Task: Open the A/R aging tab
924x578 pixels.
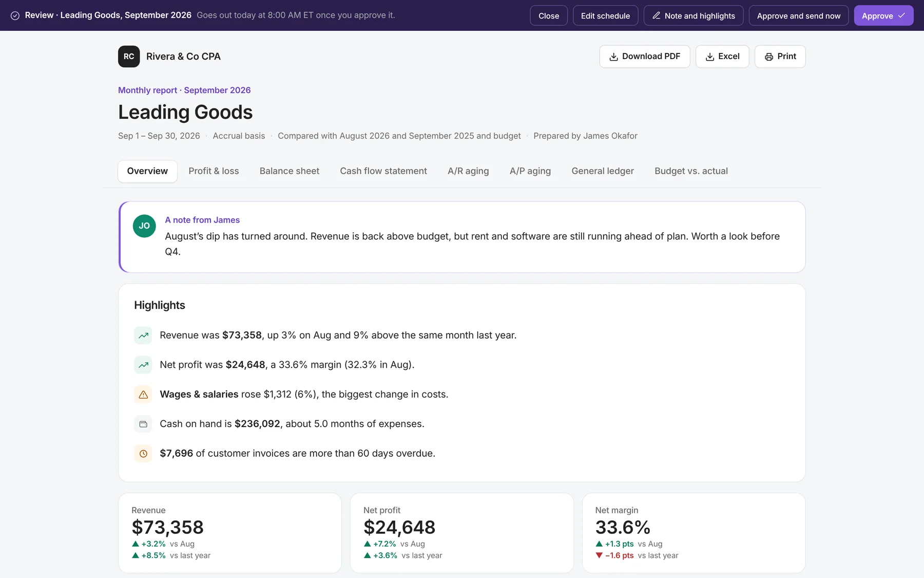Action: click(468, 171)
